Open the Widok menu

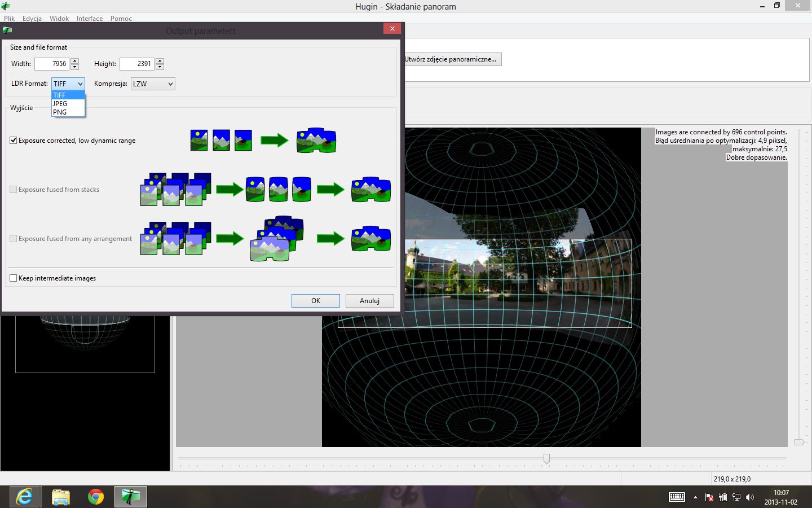[59, 19]
